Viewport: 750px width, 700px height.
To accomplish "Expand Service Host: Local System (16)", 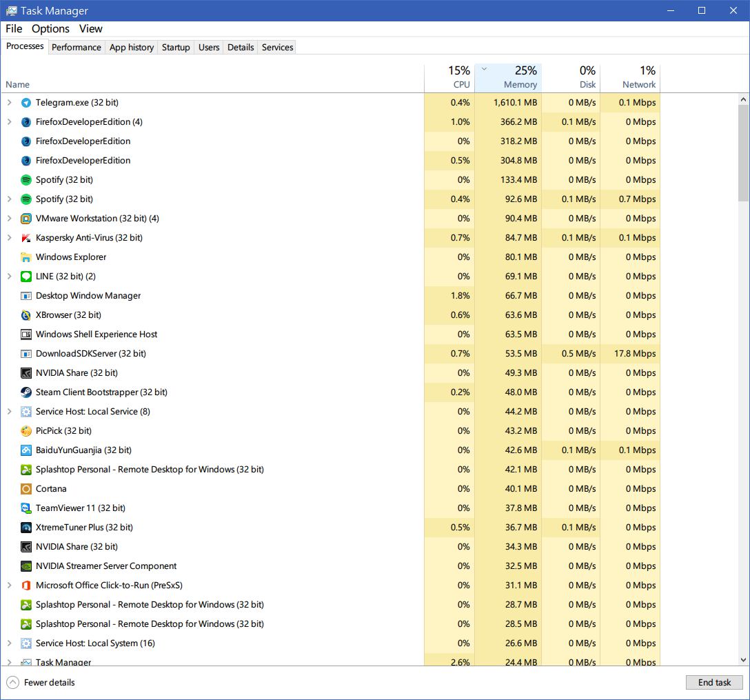I will point(9,643).
